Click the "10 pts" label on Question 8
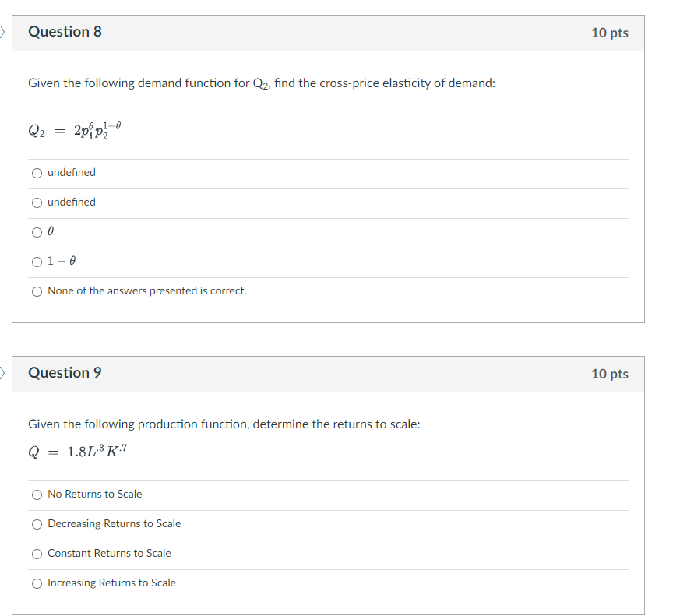This screenshot has width=673, height=616. point(611,32)
